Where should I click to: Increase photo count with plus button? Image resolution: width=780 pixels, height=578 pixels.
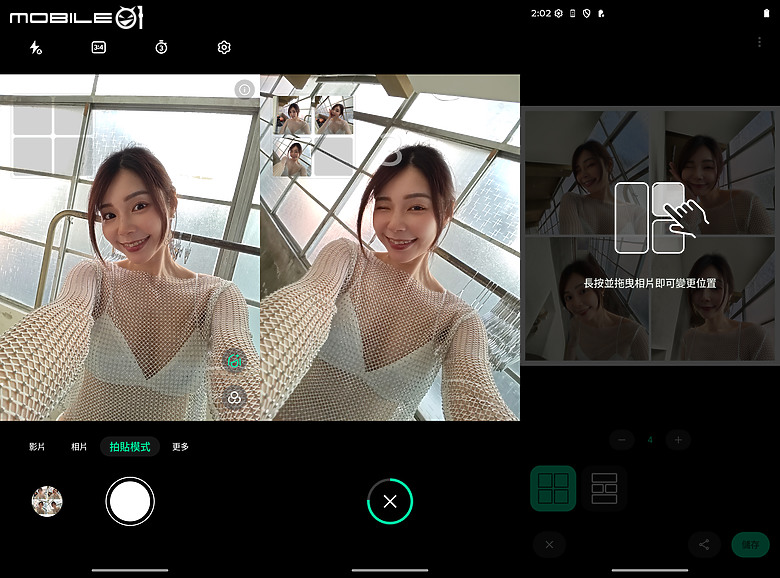(678, 440)
